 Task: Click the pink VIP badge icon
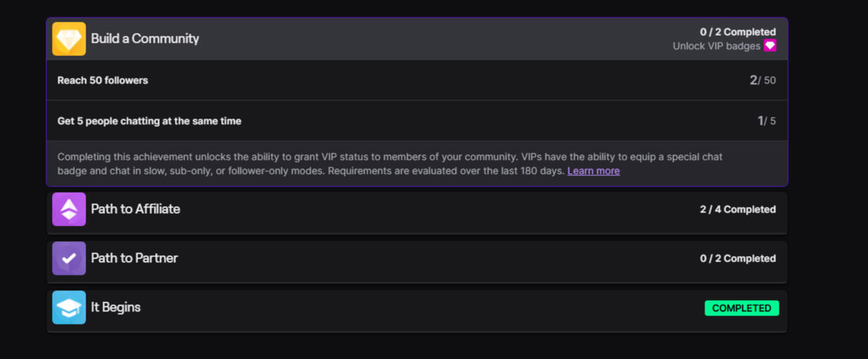pyautogui.click(x=770, y=46)
